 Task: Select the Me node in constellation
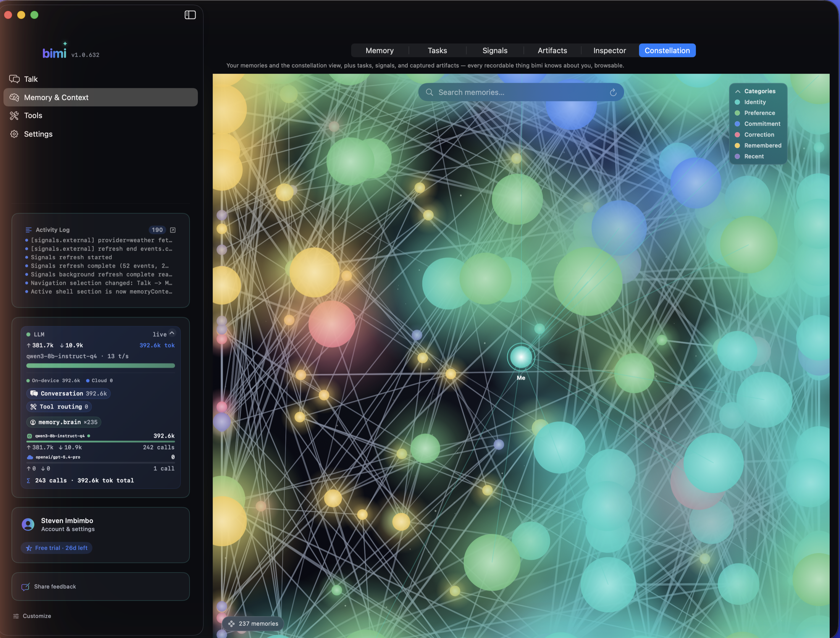(521, 357)
